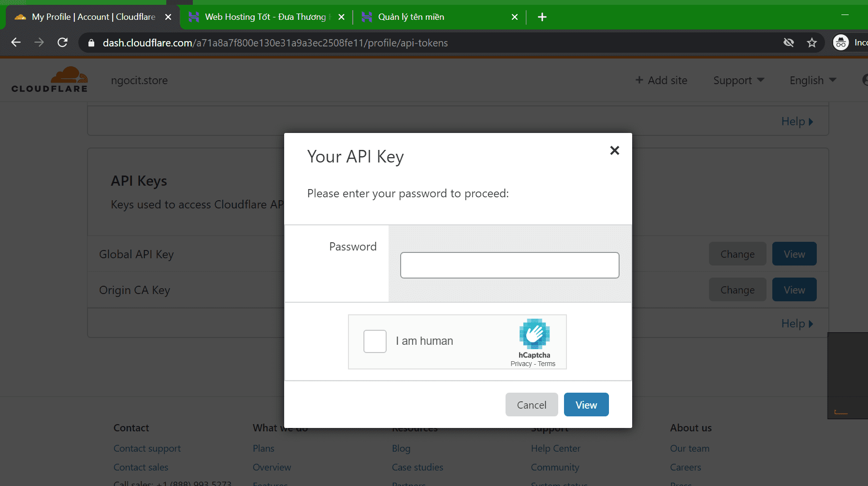Switch to Web Hosting Tốt tab
868x486 pixels.
click(x=265, y=17)
